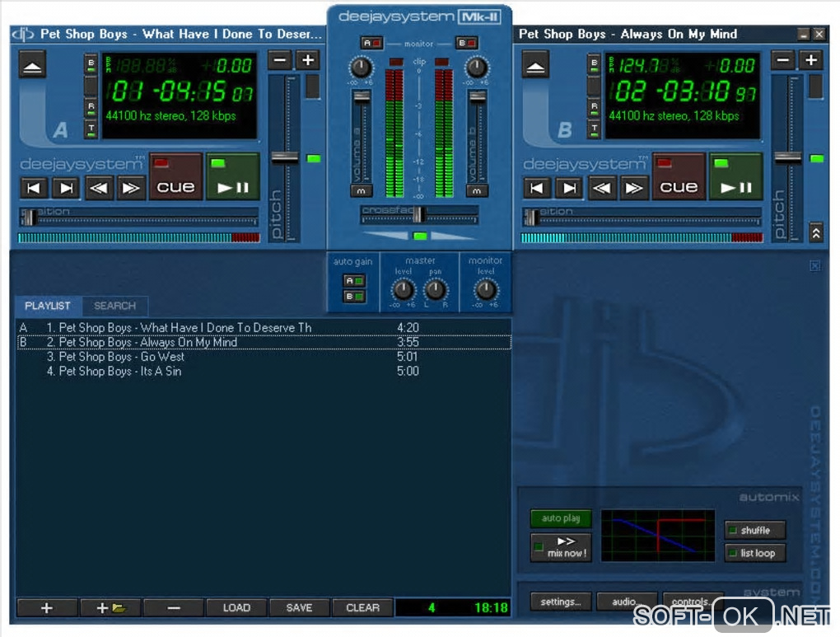Toggle monitor A button in mixer

(371, 43)
